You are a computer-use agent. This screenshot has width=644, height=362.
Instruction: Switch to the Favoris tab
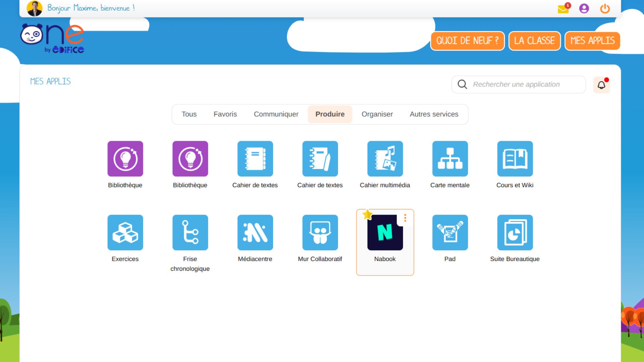coord(225,114)
